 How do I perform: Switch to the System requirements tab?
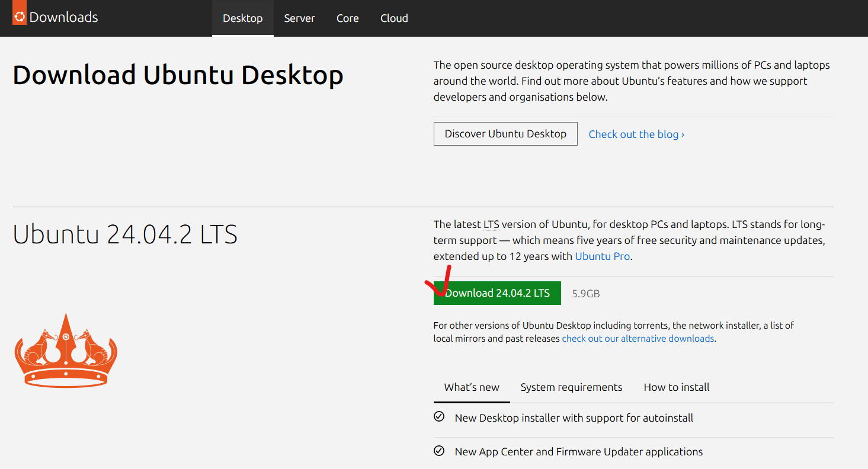coord(571,387)
